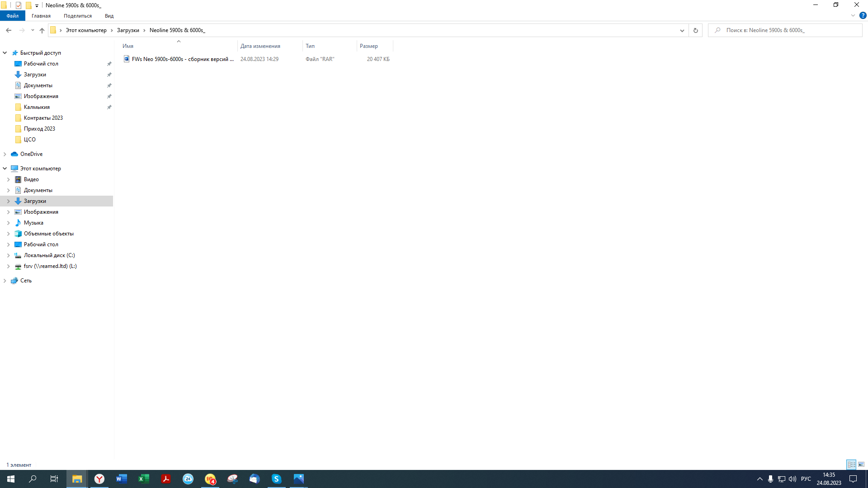Click the Up one level arrow

(x=42, y=30)
